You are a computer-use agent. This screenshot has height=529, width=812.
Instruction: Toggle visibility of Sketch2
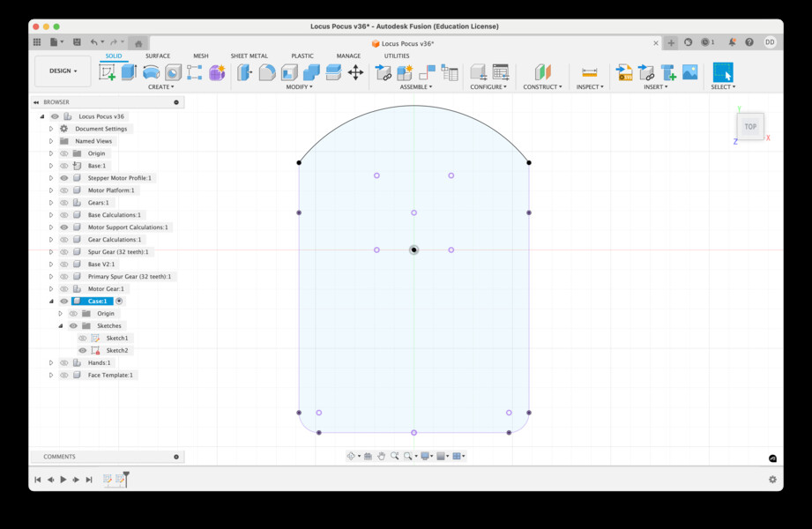tap(82, 350)
